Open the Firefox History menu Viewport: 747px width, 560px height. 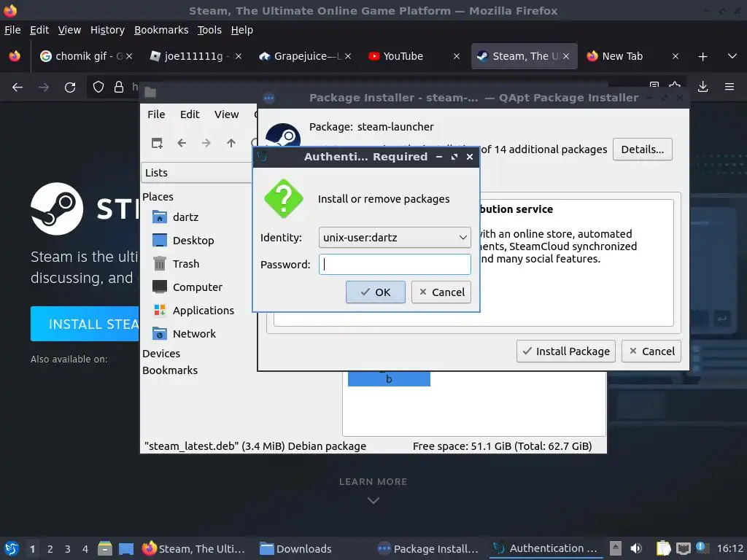pyautogui.click(x=107, y=30)
